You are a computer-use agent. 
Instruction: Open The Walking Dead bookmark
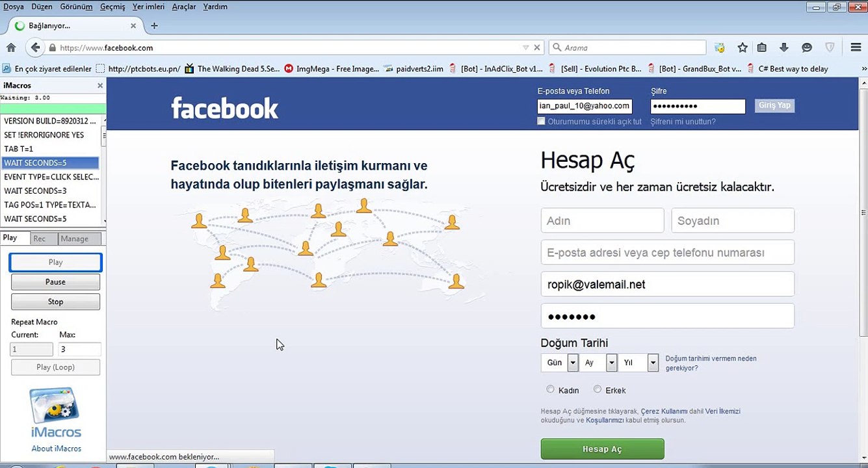[x=233, y=68]
